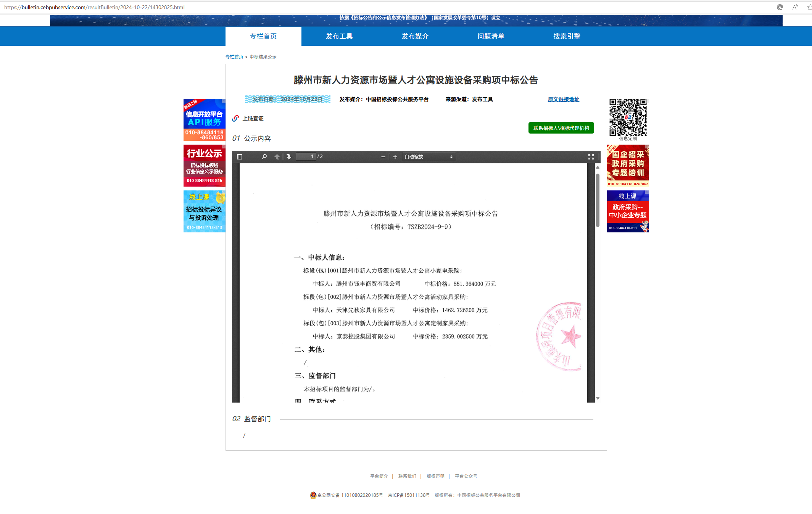The height and width of the screenshot is (514, 812).
Task: Open the 自动缩放 zoom dropdown
Action: (x=429, y=157)
